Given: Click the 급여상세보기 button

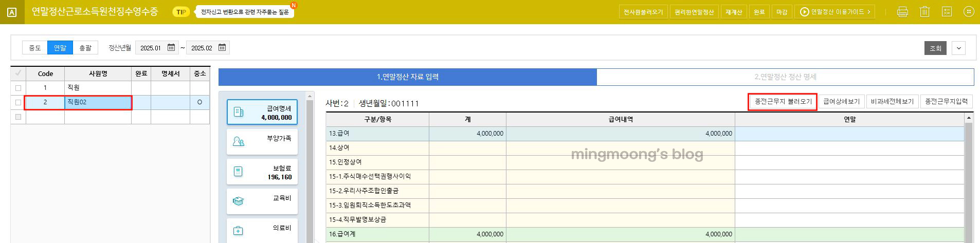Looking at the screenshot, I should tap(841, 102).
